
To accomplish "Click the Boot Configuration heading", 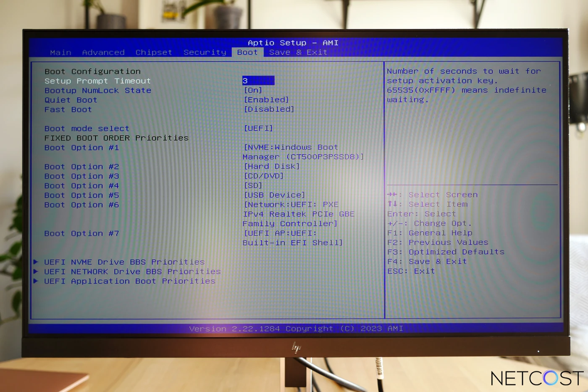I will [x=92, y=72].
